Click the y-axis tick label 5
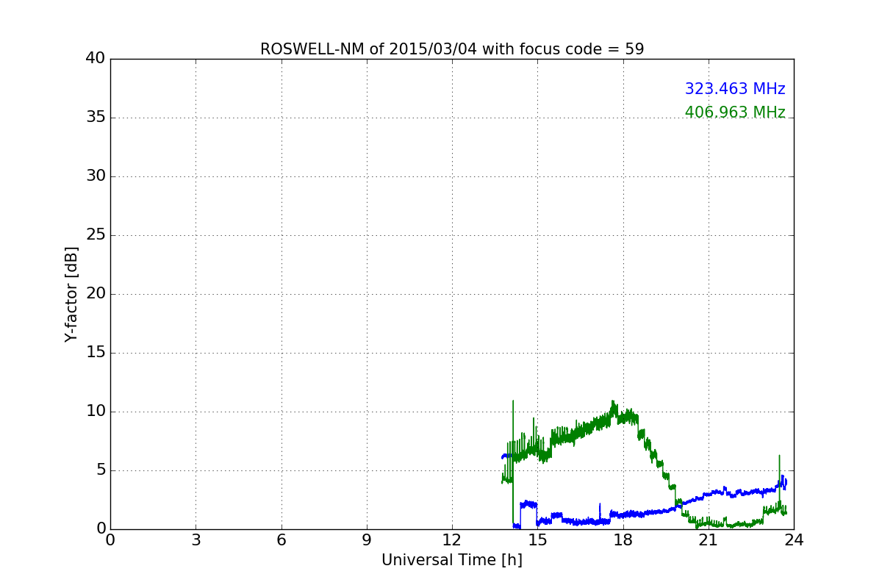Screen dimensions: 882x588 [101, 470]
